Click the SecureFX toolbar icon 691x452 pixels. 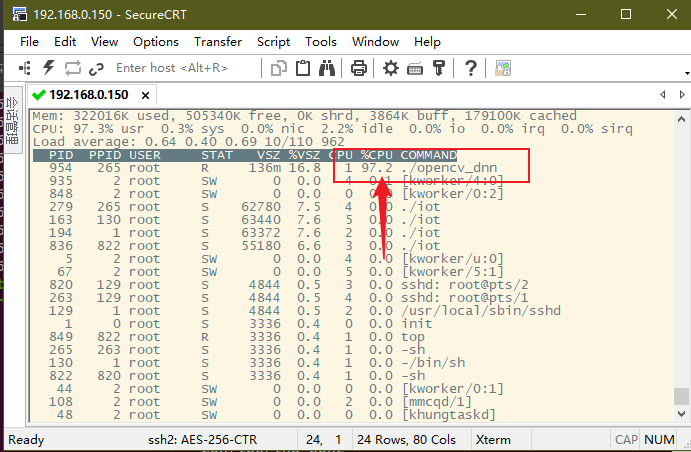tap(503, 68)
